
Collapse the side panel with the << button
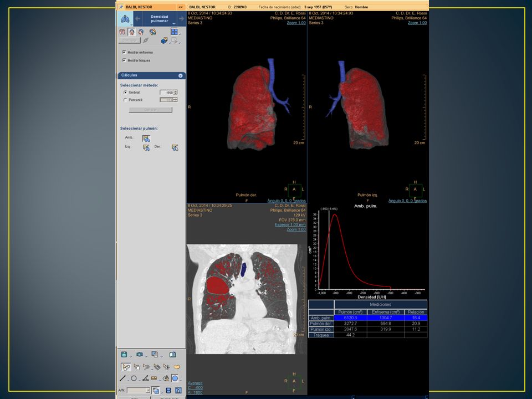point(181,7)
